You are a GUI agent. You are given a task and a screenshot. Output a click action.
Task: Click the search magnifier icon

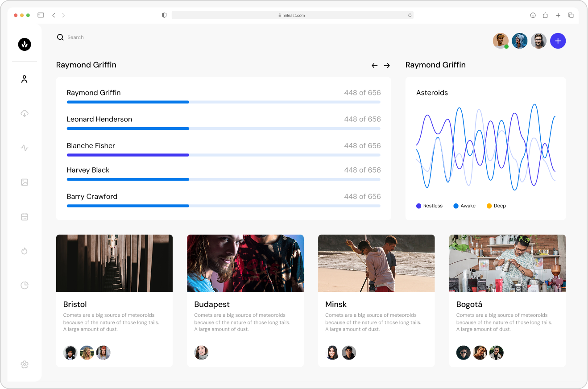pyautogui.click(x=60, y=37)
